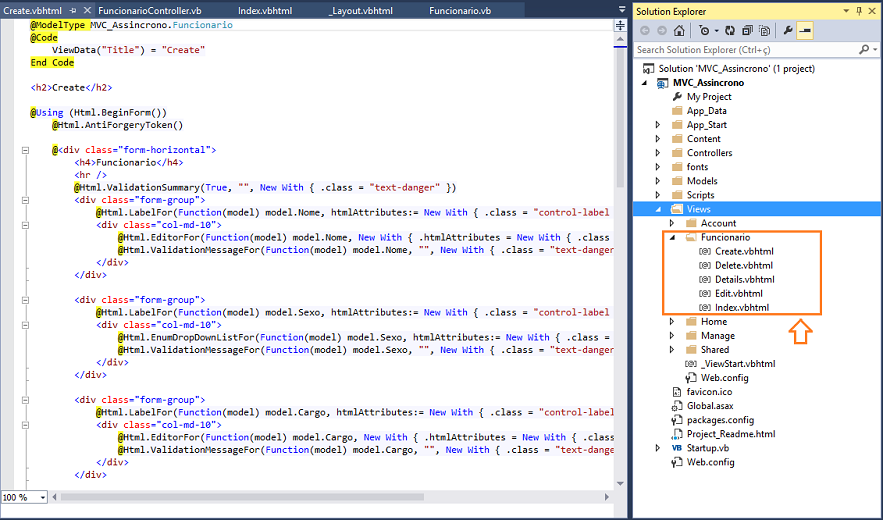This screenshot has height=520, width=883.
Task: Select _ViewStart.vbhtml file
Action: point(738,363)
